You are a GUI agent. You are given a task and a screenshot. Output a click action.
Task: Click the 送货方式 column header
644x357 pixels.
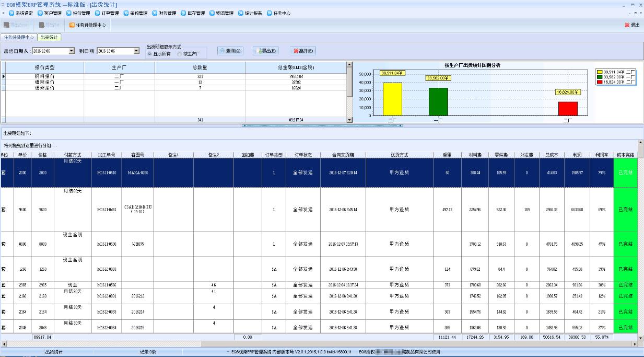(400, 155)
